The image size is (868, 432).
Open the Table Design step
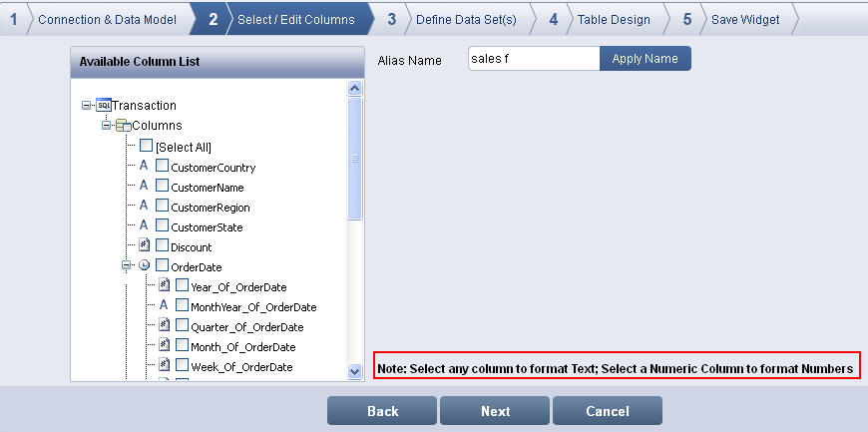(x=614, y=19)
